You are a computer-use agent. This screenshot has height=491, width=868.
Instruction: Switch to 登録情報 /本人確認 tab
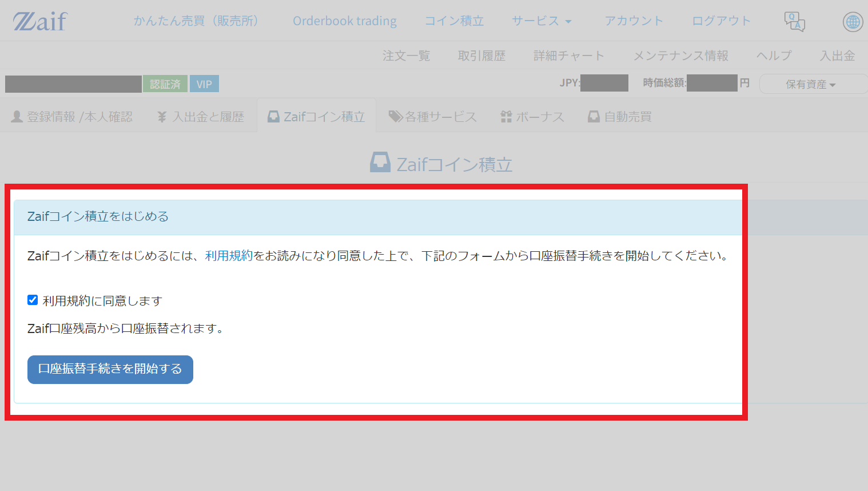click(72, 117)
